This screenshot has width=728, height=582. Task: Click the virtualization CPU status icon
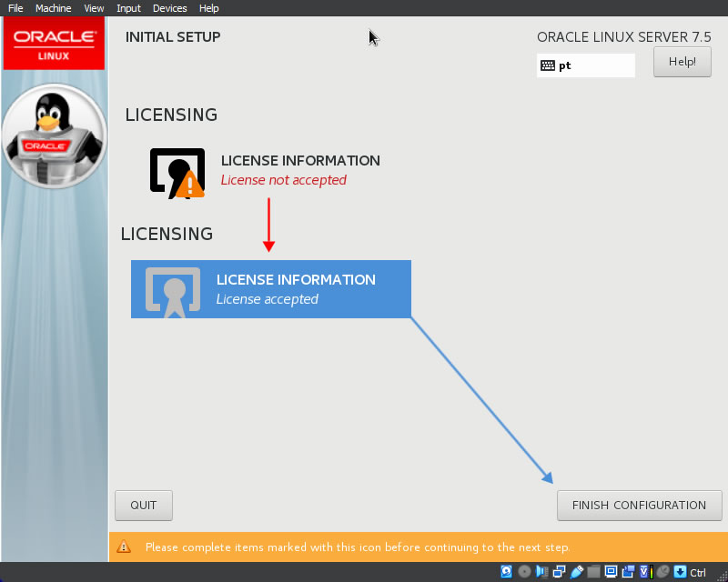click(646, 572)
